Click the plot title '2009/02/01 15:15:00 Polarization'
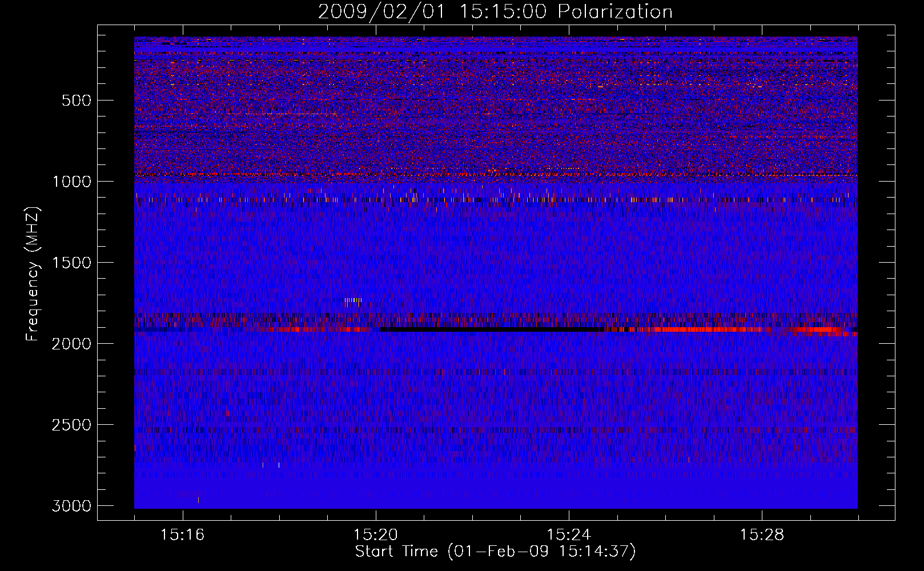Image resolution: width=924 pixels, height=571 pixels. 495,12
